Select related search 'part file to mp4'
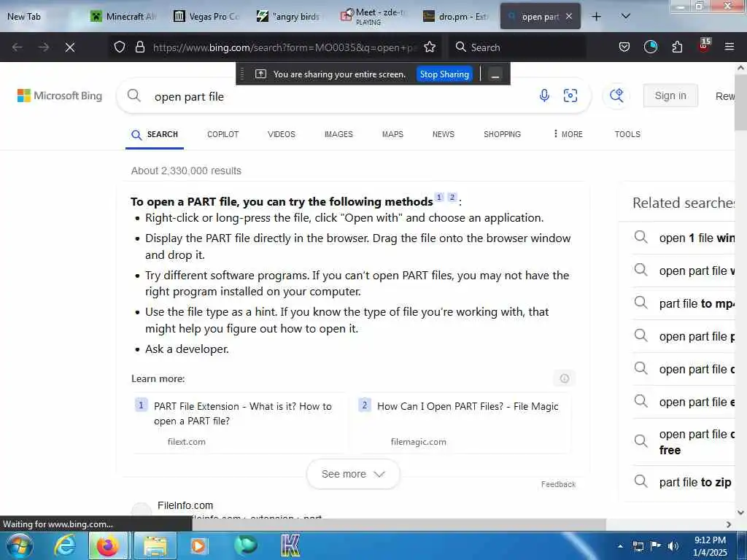This screenshot has width=747, height=560. [697, 303]
